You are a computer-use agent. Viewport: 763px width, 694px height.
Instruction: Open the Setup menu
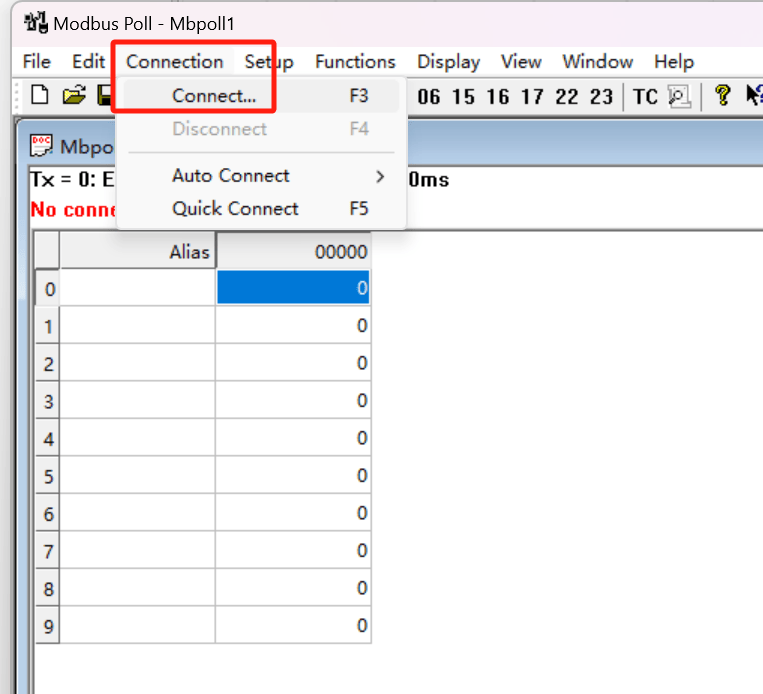pyautogui.click(x=269, y=62)
